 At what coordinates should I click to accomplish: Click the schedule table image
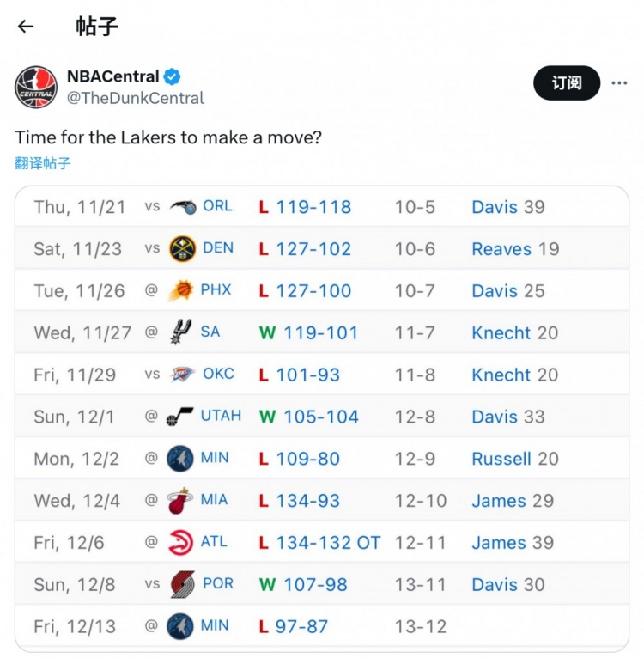(x=322, y=417)
